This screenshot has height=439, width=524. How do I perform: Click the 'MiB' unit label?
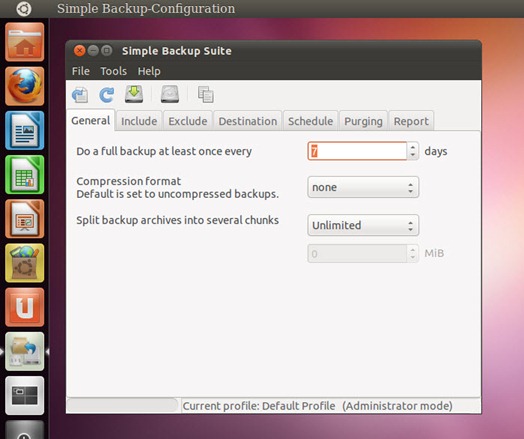pyautogui.click(x=434, y=253)
